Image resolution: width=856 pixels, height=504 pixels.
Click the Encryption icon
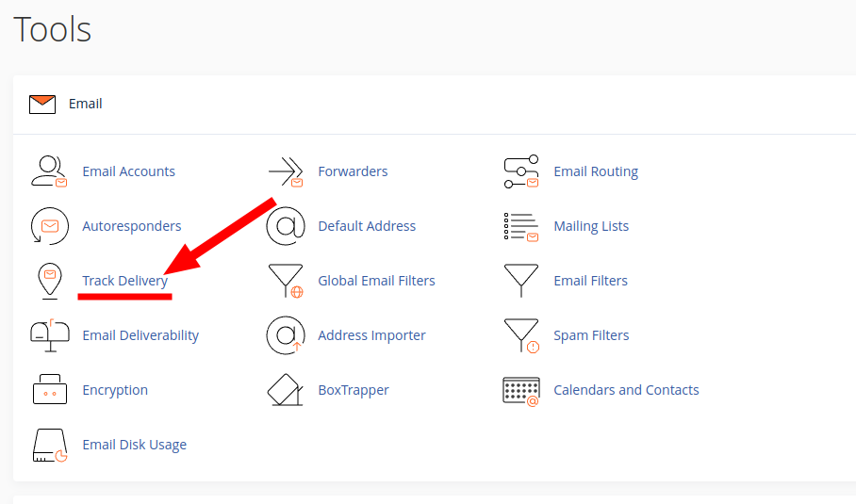pyautogui.click(x=50, y=389)
